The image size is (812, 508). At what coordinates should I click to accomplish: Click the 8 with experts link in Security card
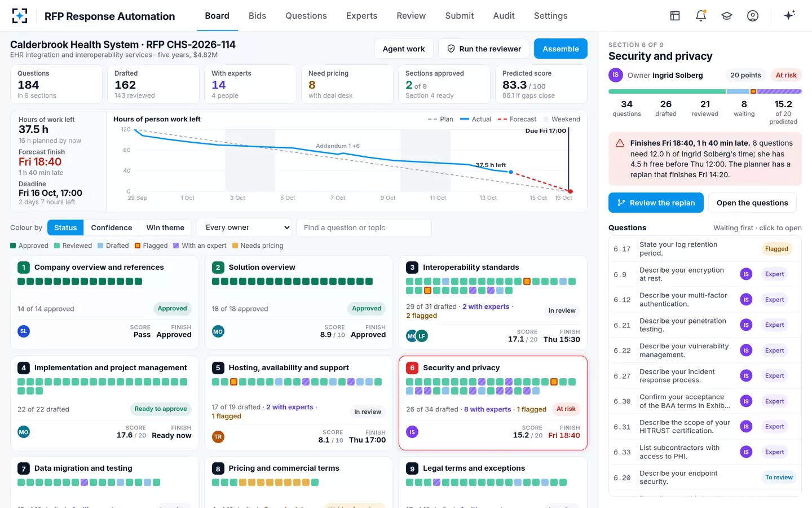click(488, 409)
